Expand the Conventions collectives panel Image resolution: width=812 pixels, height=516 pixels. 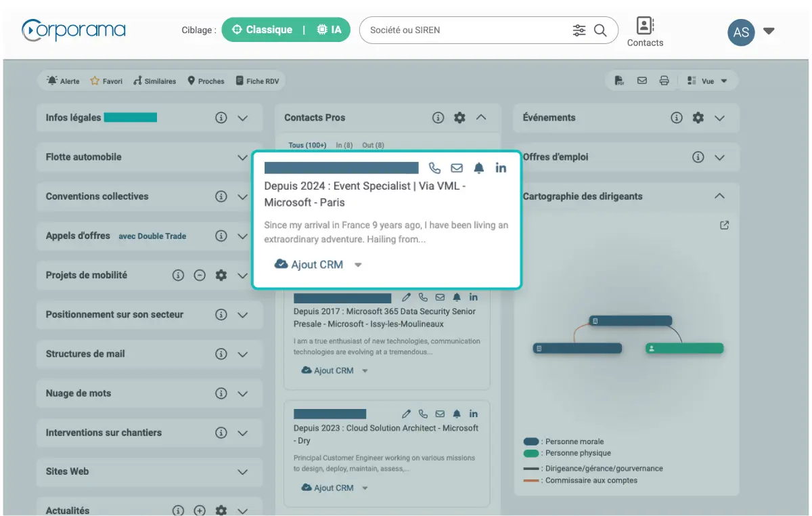click(x=243, y=196)
